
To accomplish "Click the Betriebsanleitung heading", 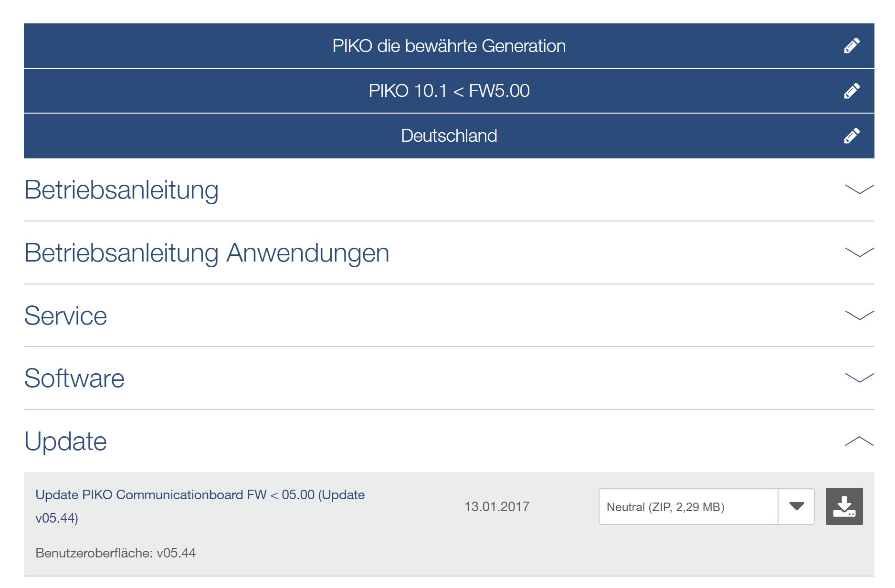I will [121, 190].
